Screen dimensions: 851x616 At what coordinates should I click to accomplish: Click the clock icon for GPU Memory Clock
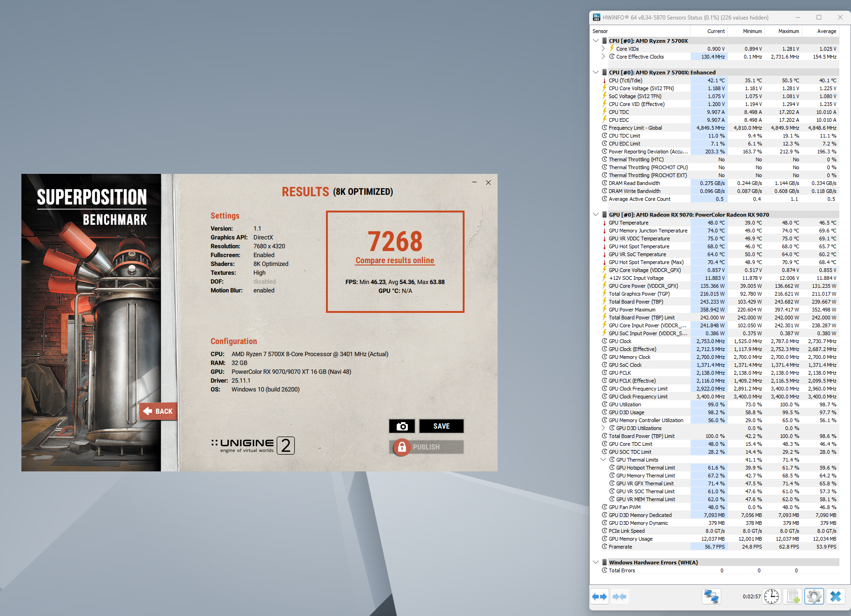click(x=605, y=357)
